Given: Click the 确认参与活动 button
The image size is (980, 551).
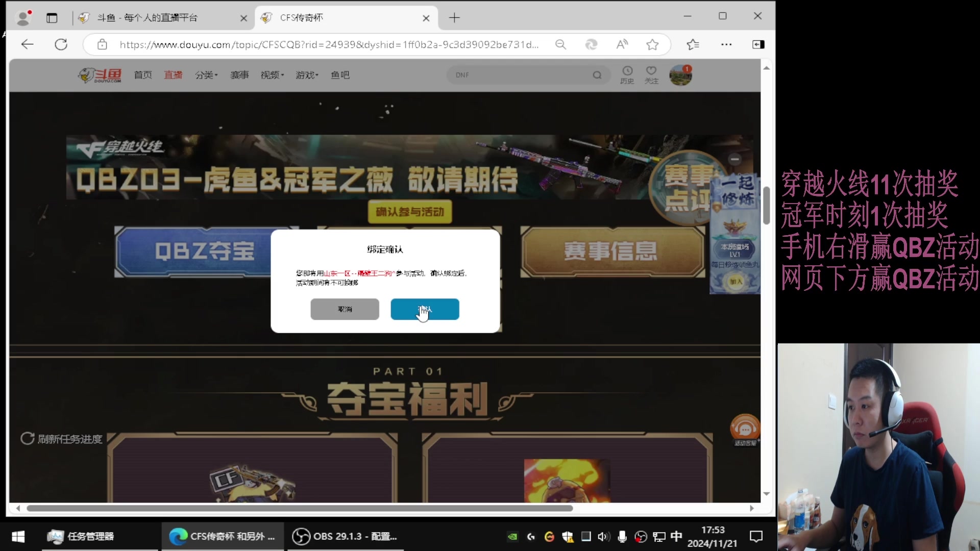Looking at the screenshot, I should (x=410, y=212).
